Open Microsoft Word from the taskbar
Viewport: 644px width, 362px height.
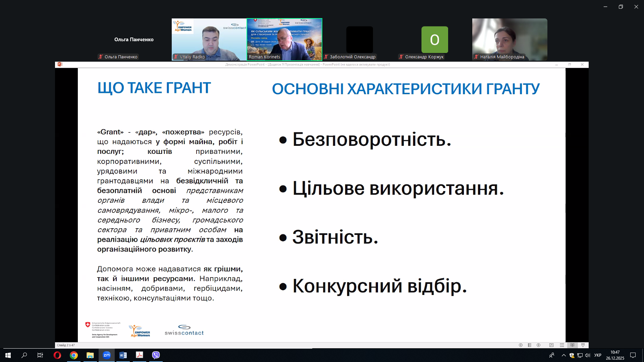point(123,355)
